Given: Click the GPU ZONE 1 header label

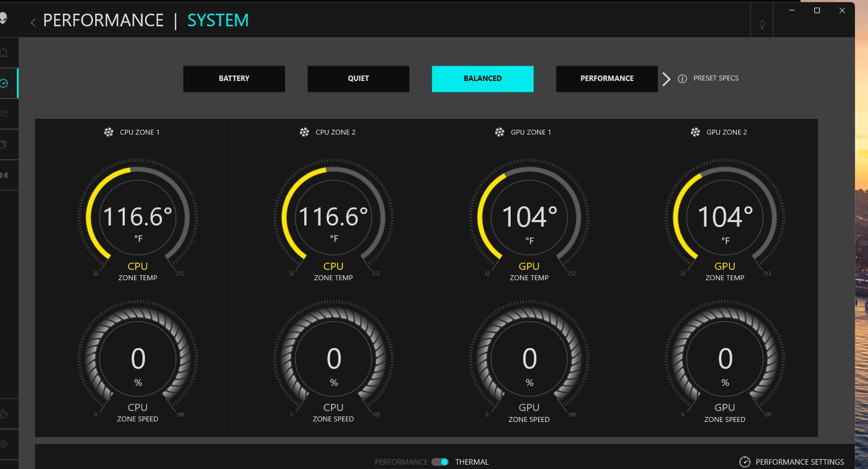Looking at the screenshot, I should pos(531,132).
